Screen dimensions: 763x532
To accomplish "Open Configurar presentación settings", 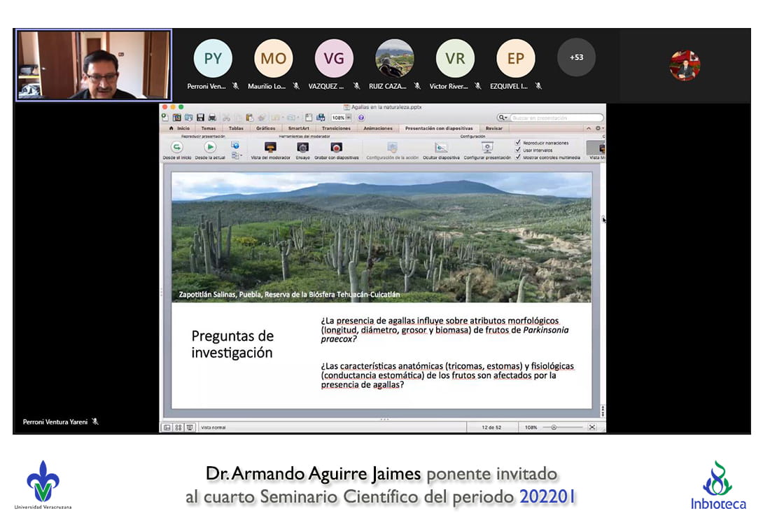I will point(487,148).
